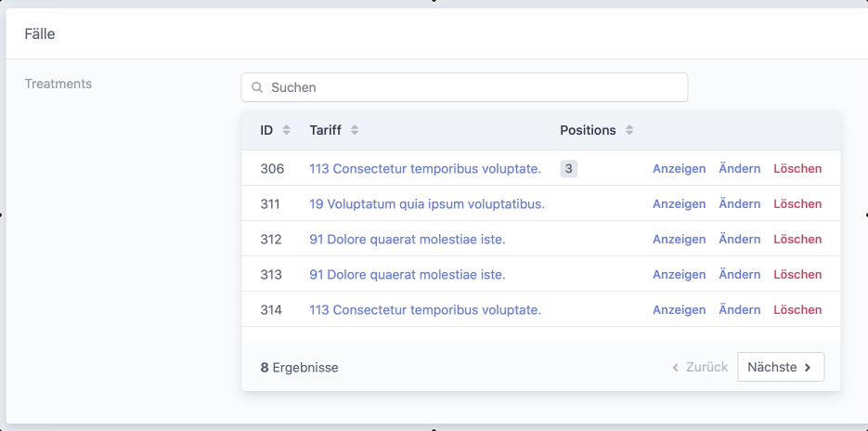Sort table by ID column arrows
The image size is (868, 431).
coord(287,130)
